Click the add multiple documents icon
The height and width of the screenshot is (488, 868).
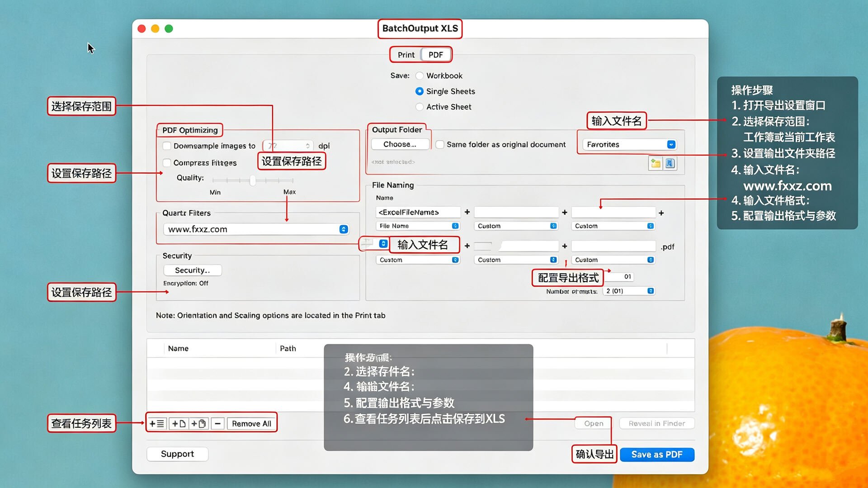(198, 424)
